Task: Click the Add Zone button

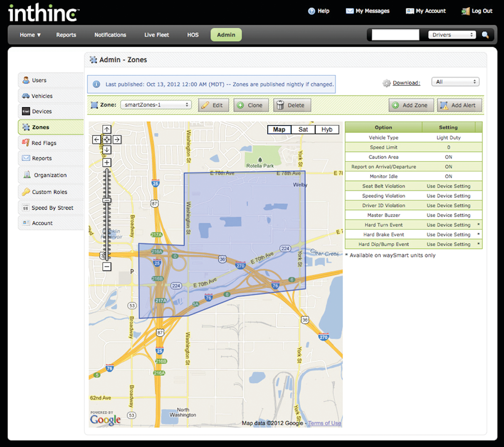Action: (x=411, y=105)
